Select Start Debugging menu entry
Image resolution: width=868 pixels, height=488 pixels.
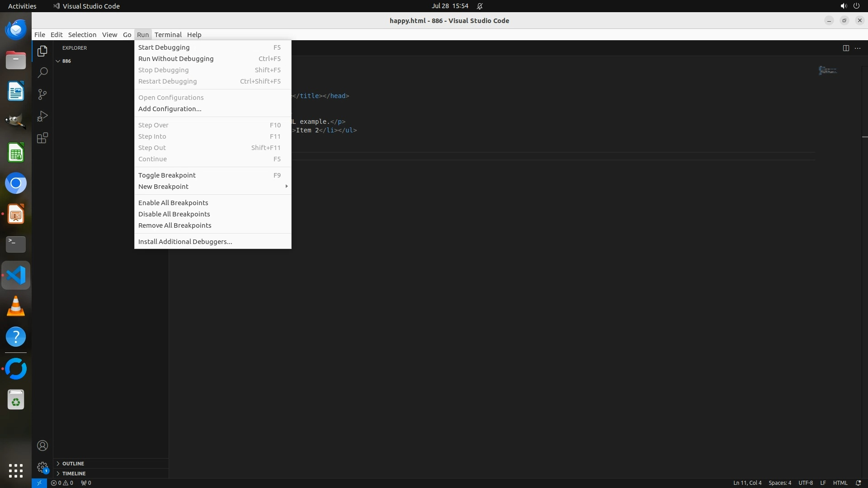(164, 47)
